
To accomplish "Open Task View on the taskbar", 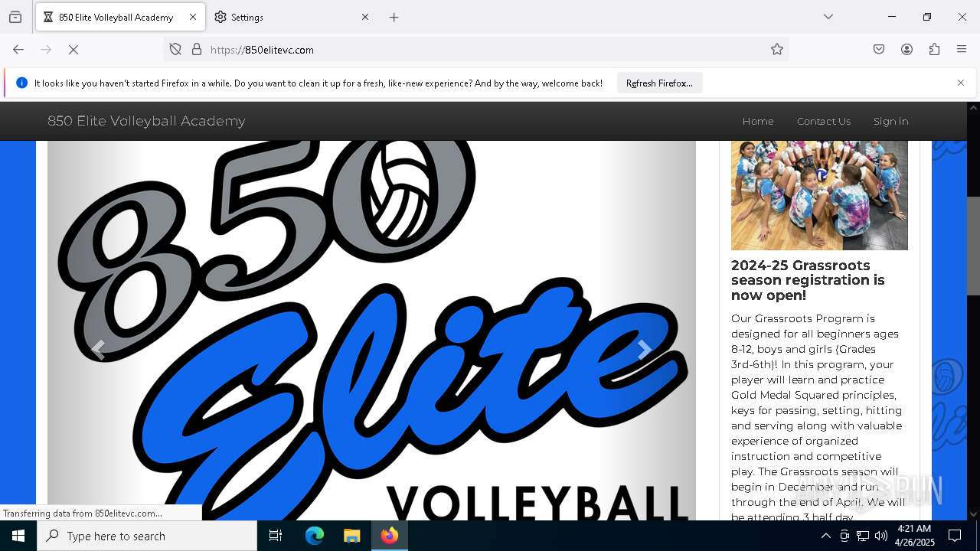I will click(276, 536).
